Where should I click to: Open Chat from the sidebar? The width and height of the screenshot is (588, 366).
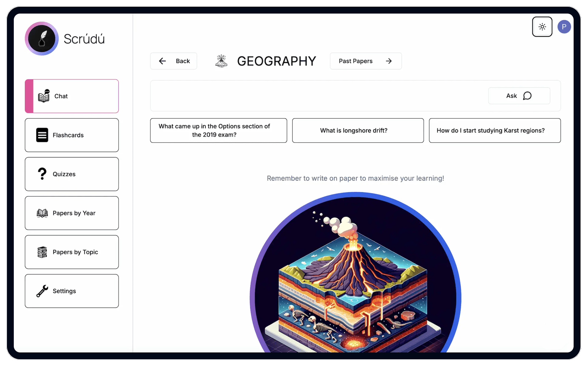pos(72,96)
